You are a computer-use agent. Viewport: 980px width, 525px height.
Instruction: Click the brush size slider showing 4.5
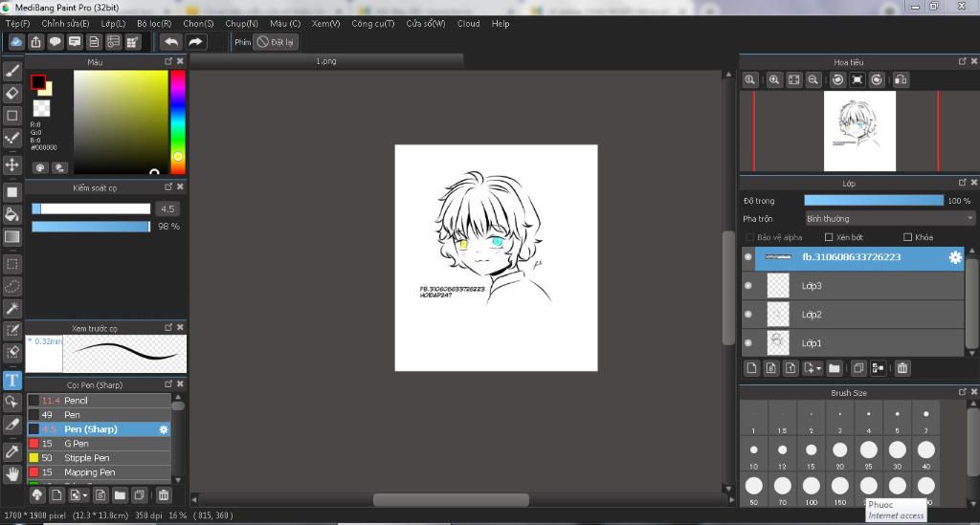pyautogui.click(x=91, y=208)
